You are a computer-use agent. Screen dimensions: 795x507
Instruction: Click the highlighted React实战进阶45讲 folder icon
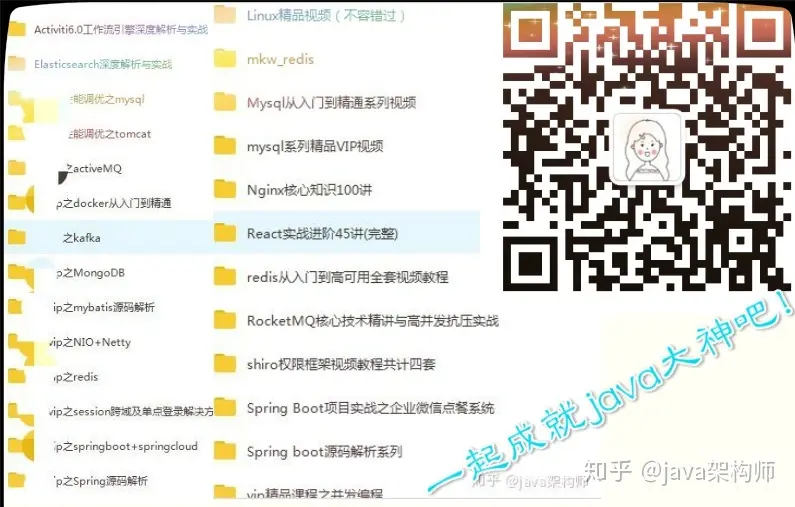pyautogui.click(x=225, y=233)
